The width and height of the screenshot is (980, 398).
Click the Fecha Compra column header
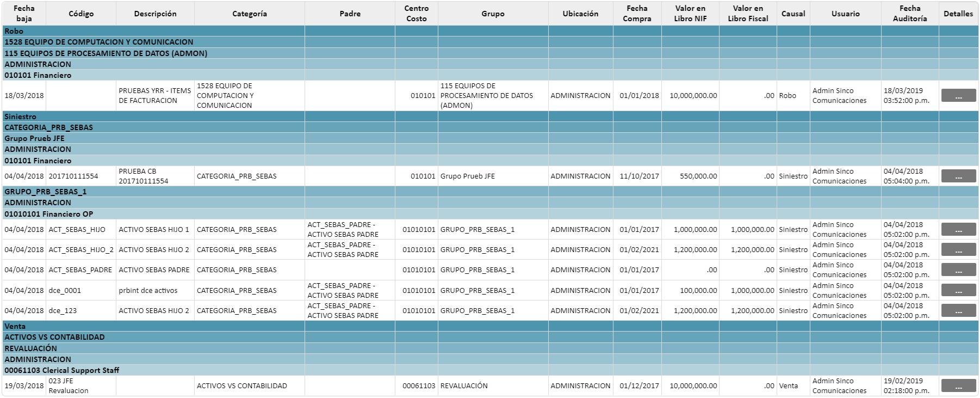coord(637,13)
